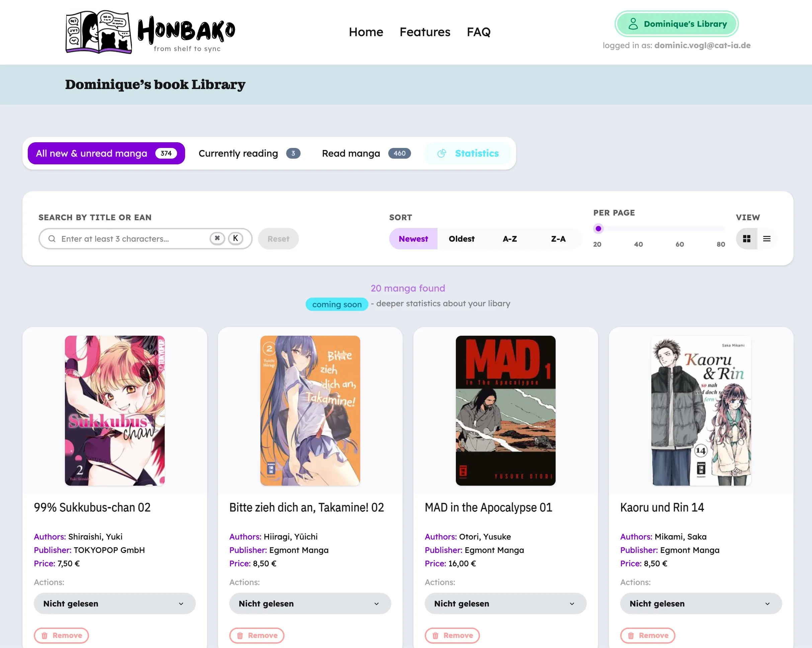Click the user icon in Dominique's Library button
Viewport: 812px width, 648px height.
click(x=633, y=24)
